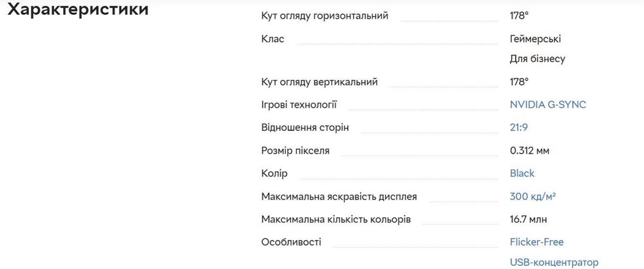Click the 21:9 aspect ratio link
Screen dimensions: 644x269
519,128
